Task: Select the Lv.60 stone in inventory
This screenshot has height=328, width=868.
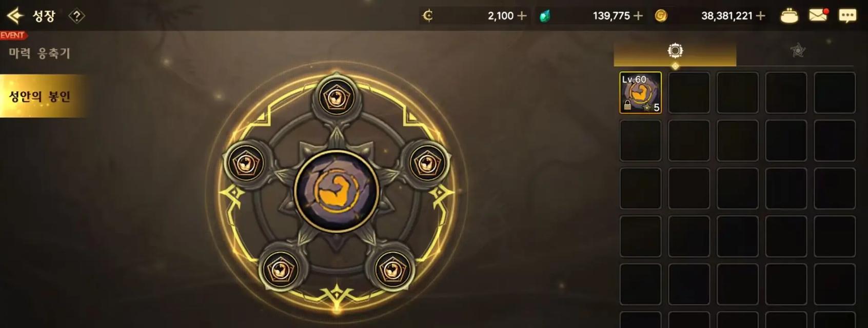Action: point(640,93)
